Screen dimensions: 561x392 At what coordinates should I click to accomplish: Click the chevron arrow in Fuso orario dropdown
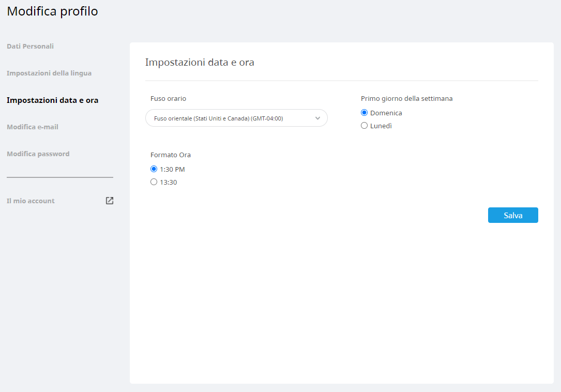pyautogui.click(x=317, y=118)
